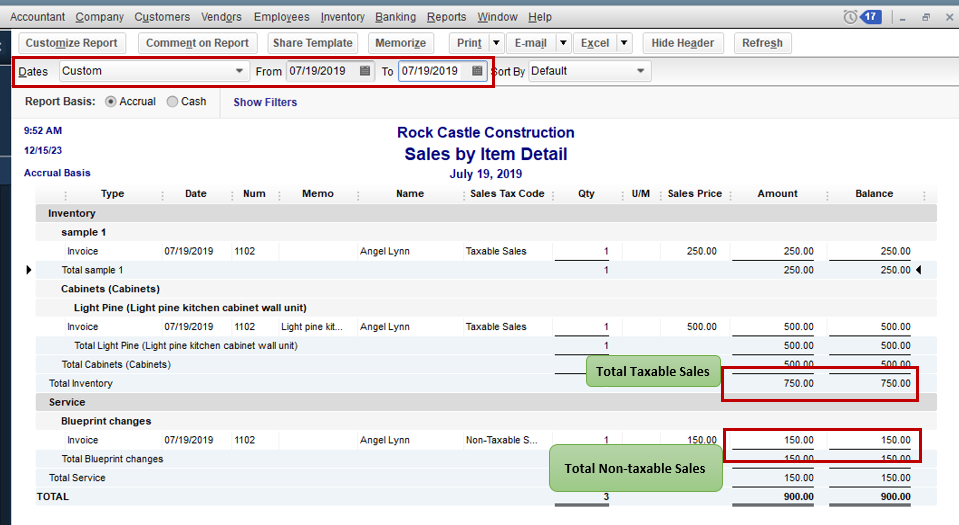Click Customize Report button
Screen dimensions: 959x525
point(72,43)
